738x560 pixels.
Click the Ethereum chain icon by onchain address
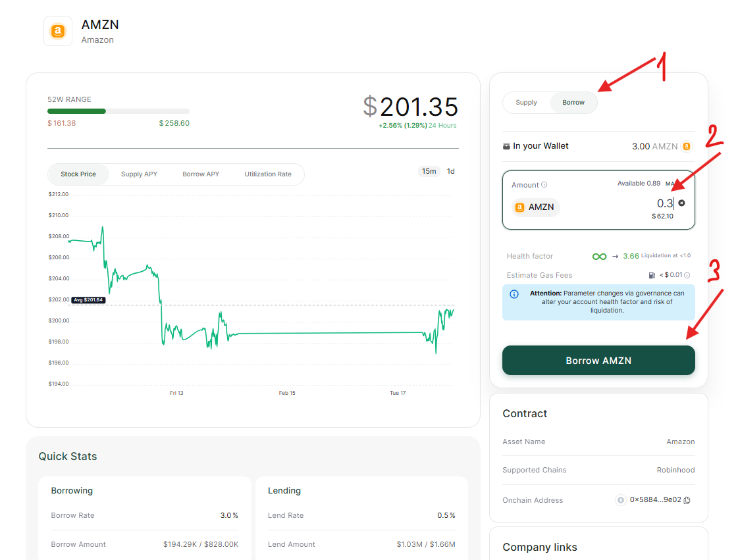pyautogui.click(x=620, y=500)
